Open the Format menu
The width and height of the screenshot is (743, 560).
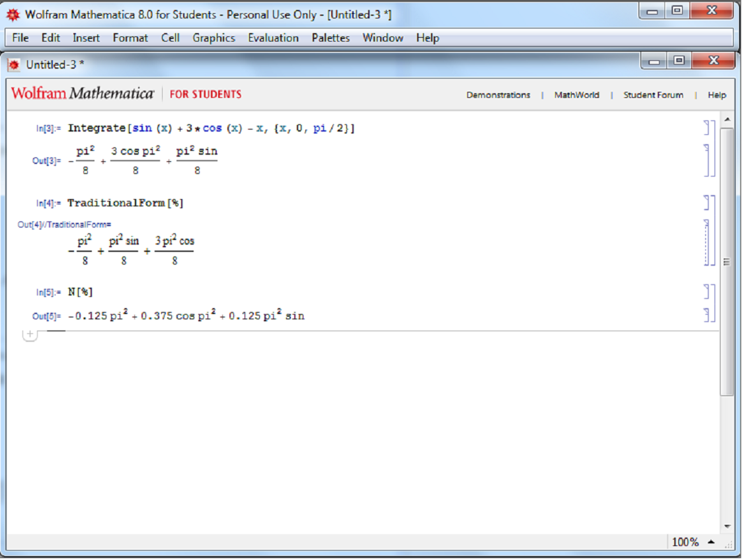(130, 38)
